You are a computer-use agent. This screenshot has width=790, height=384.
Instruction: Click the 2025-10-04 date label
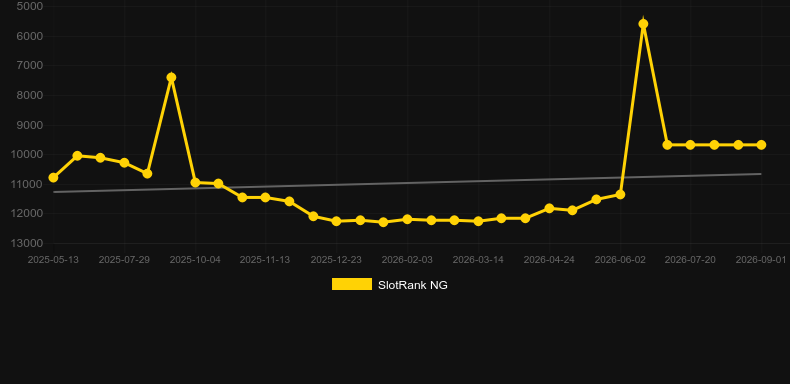195,260
